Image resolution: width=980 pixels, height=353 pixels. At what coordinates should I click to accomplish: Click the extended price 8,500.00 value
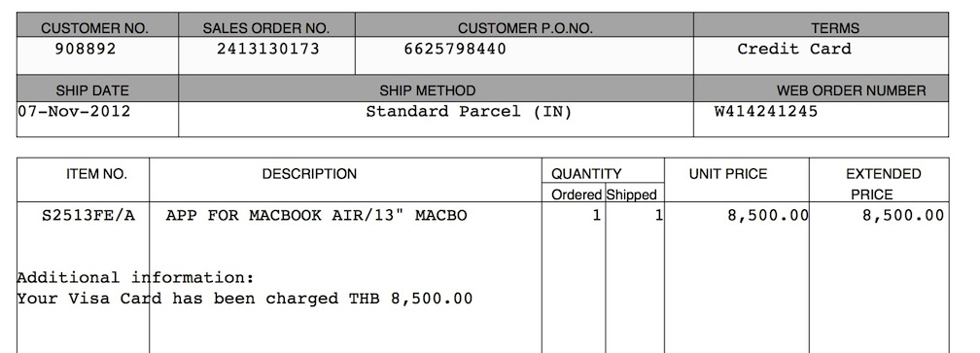tap(903, 216)
